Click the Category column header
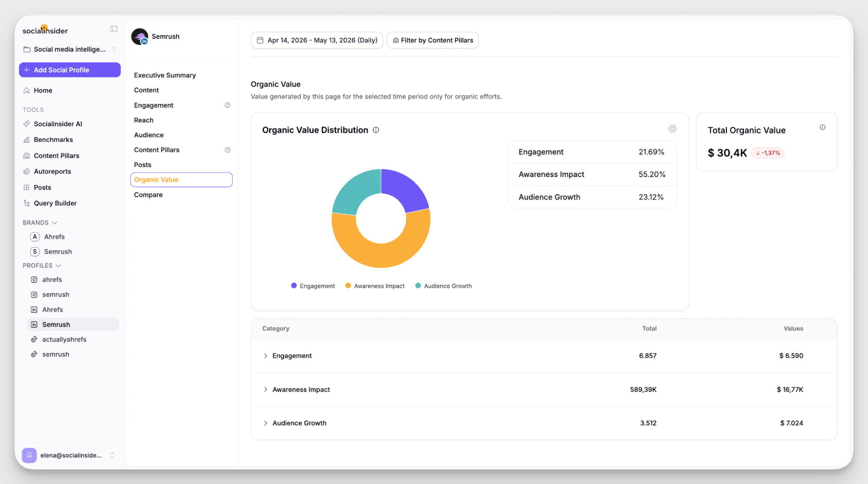This screenshot has height=484, width=868. click(276, 329)
